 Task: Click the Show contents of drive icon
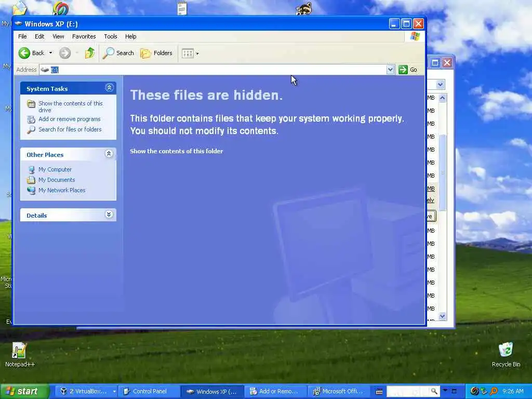point(31,104)
